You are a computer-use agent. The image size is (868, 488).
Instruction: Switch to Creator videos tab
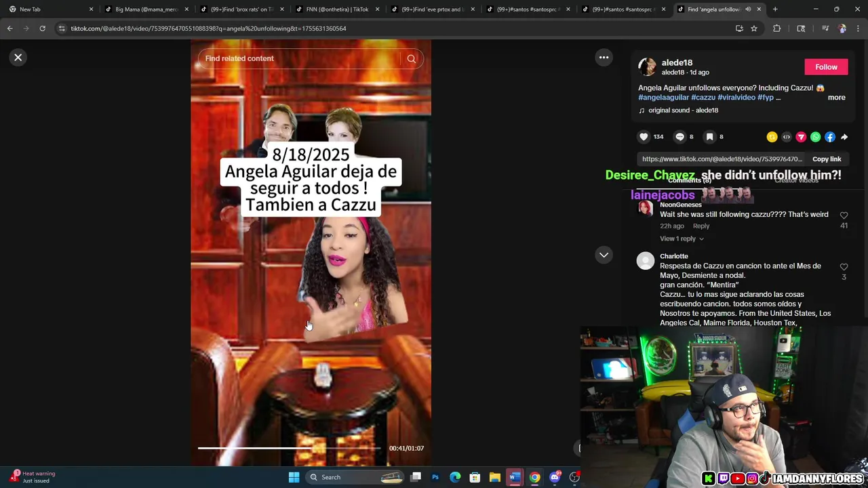796,180
